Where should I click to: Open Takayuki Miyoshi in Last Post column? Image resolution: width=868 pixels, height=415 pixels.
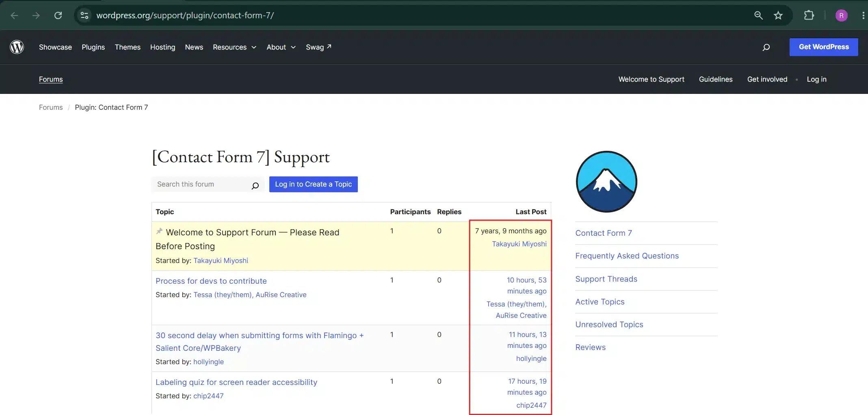point(519,244)
